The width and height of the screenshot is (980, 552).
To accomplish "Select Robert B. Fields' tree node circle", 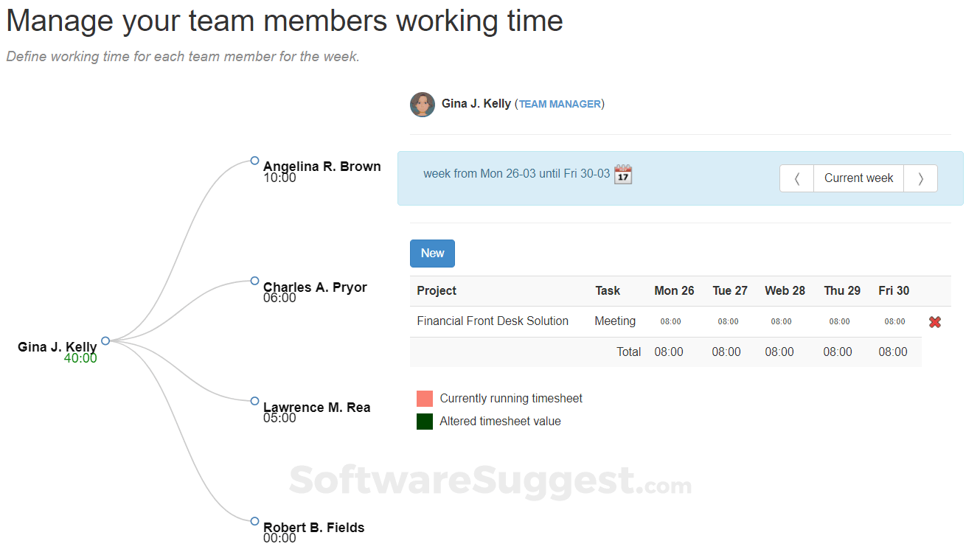I will pyautogui.click(x=254, y=521).
